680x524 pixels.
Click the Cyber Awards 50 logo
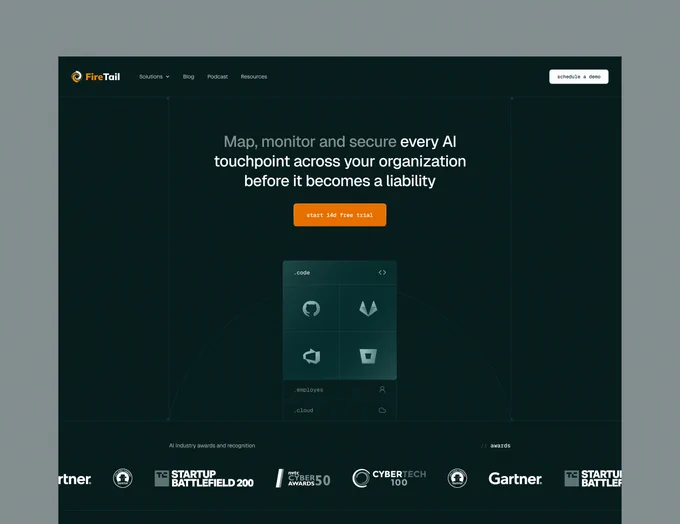coord(303,478)
